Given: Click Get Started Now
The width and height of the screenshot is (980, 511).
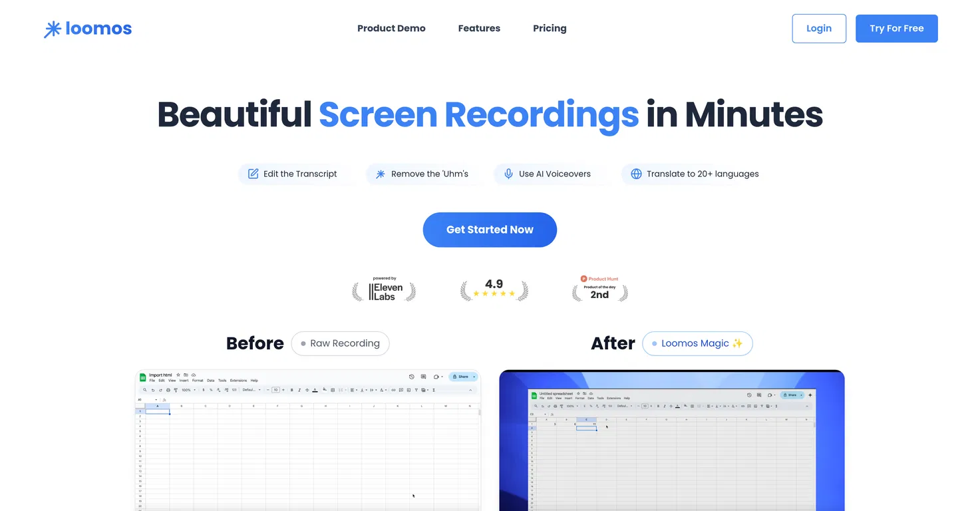Looking at the screenshot, I should tap(490, 230).
